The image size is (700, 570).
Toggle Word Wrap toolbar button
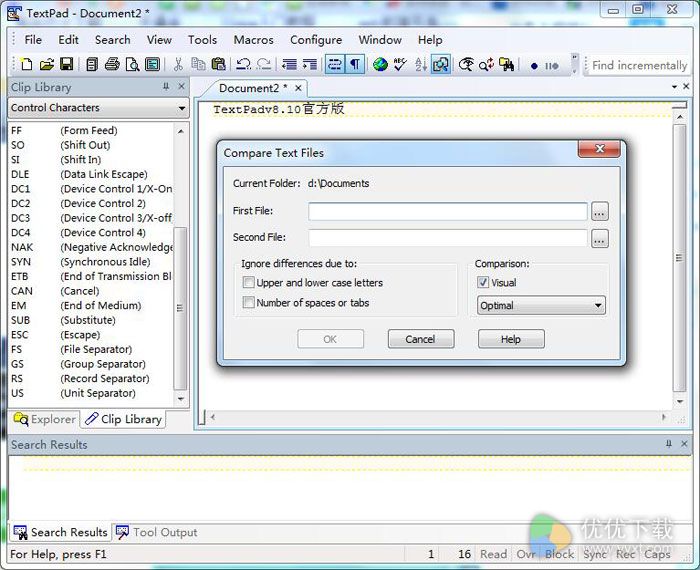pos(334,65)
